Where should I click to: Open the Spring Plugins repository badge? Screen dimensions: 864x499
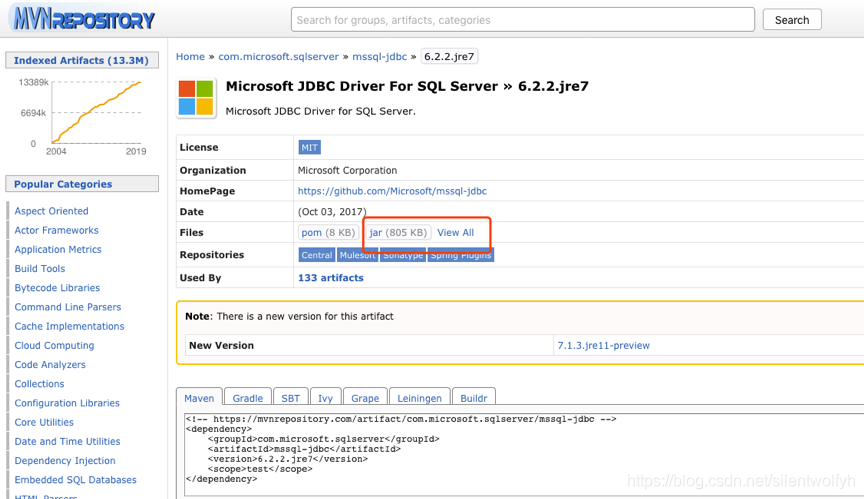coord(461,255)
